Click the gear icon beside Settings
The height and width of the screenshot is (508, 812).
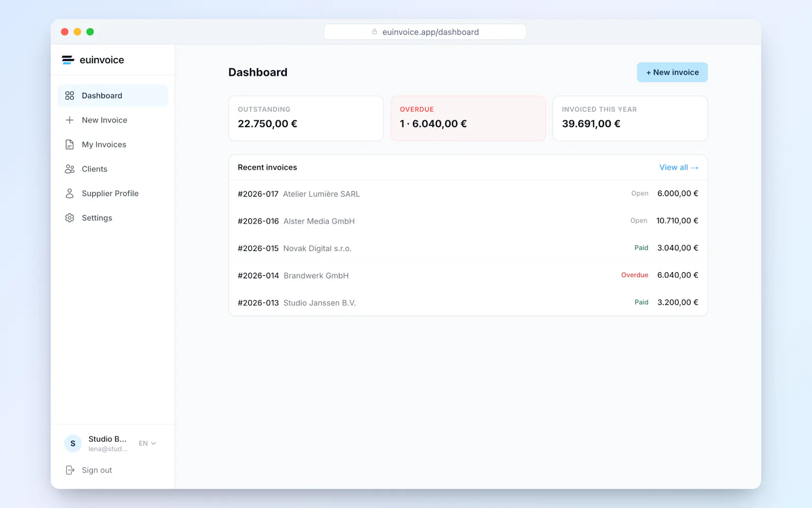pyautogui.click(x=70, y=217)
